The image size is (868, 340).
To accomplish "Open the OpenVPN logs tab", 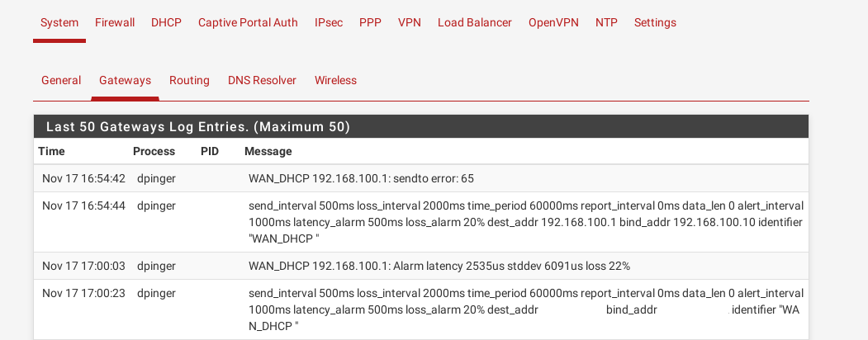I will pyautogui.click(x=553, y=23).
